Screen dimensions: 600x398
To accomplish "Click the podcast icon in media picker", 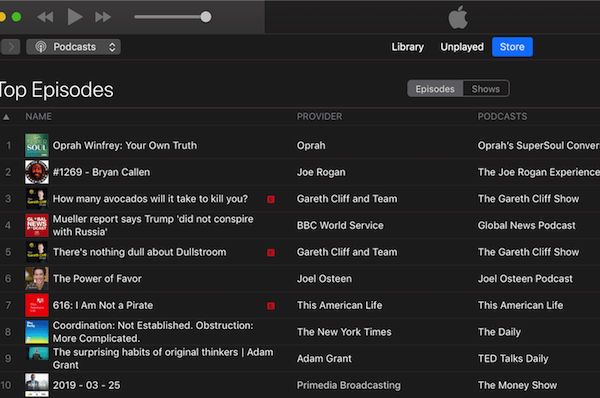I will click(41, 47).
